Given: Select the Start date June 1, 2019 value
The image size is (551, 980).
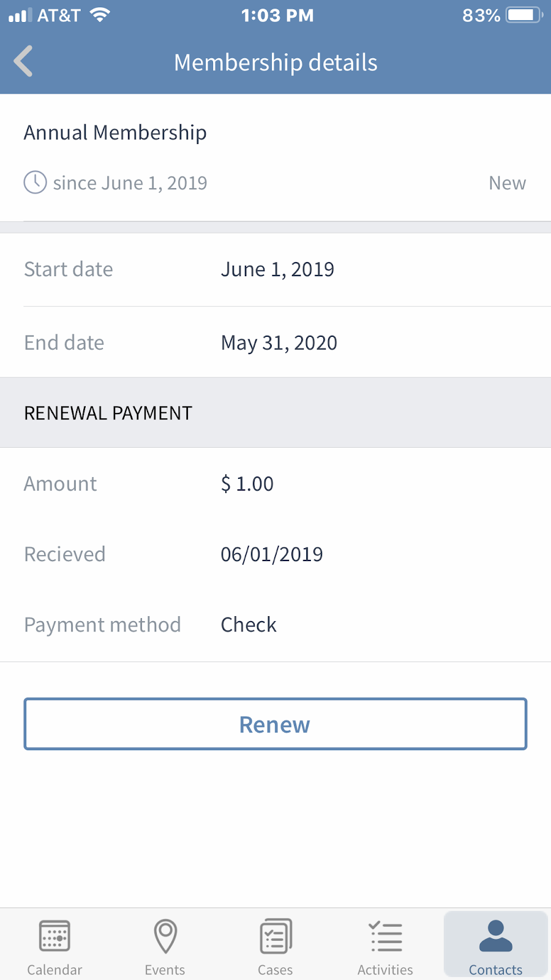Looking at the screenshot, I should coord(277,269).
